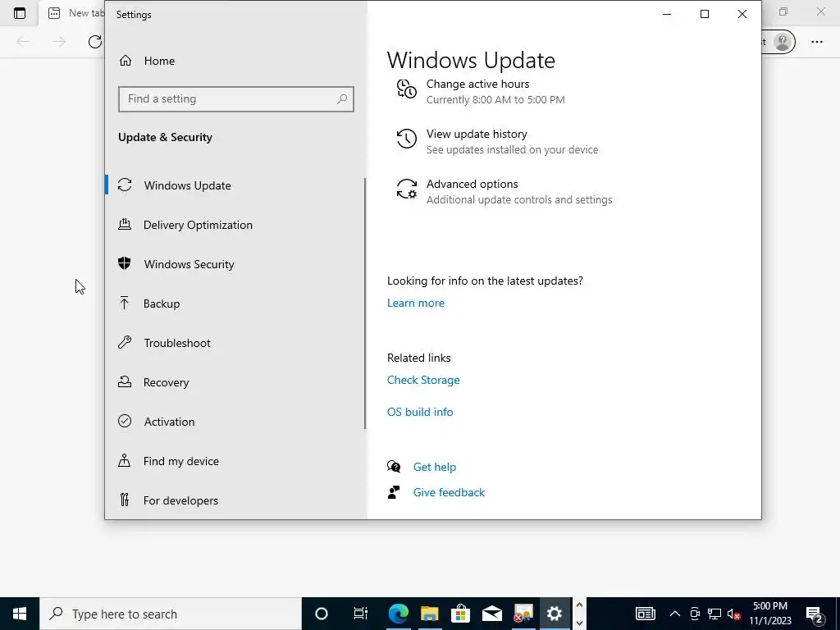Click the Backup up-arrow icon
Viewport: 840px width, 630px height.
point(125,304)
